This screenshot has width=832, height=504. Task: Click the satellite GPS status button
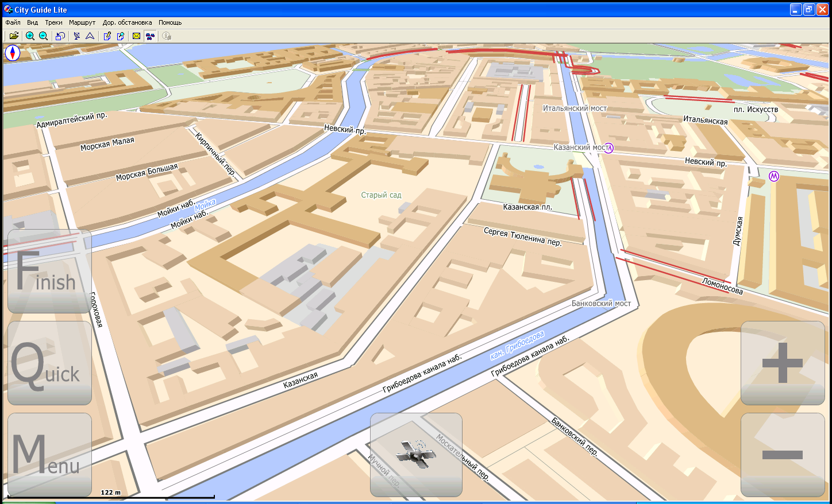(x=416, y=455)
